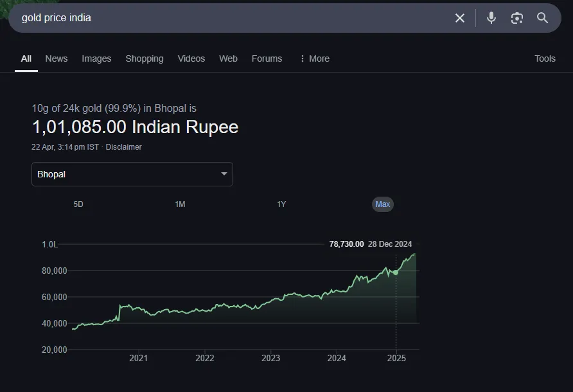Switch to the Images tab
The image size is (573, 392).
96,58
